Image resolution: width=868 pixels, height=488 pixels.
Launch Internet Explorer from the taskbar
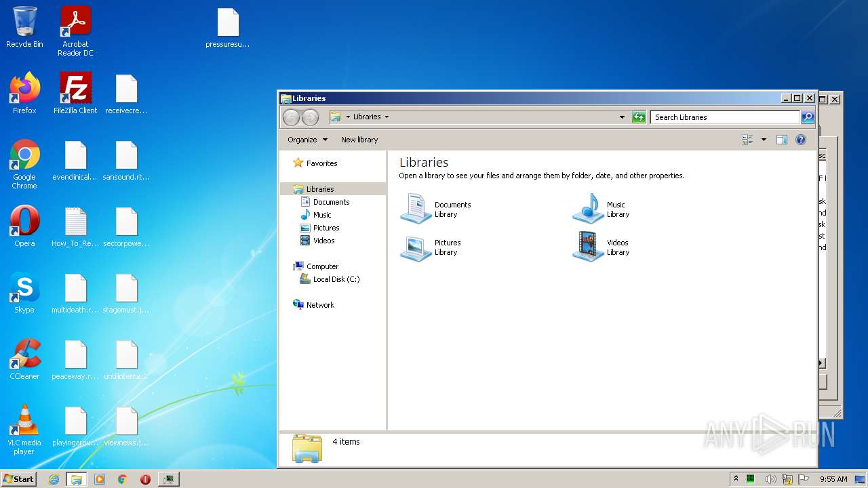click(54, 479)
